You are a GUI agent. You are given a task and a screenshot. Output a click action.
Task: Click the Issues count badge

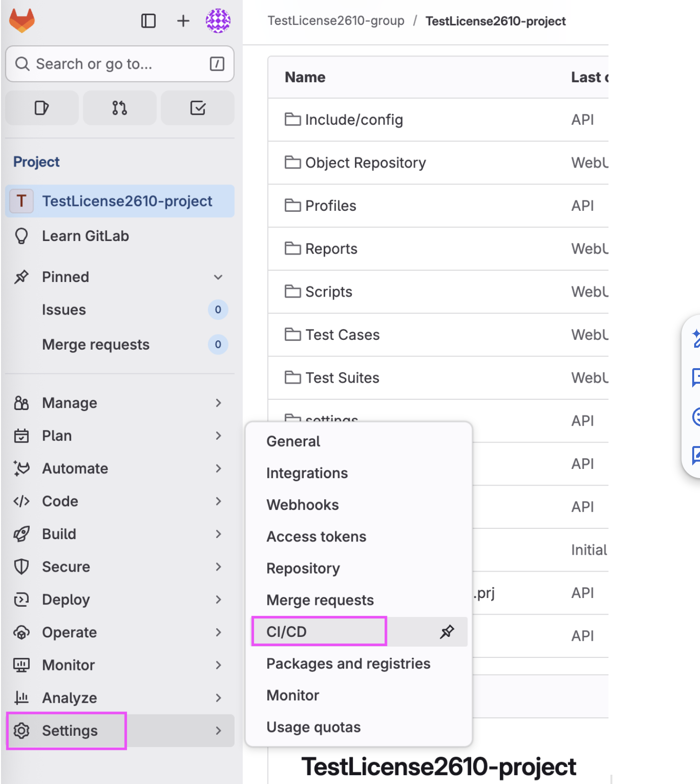[x=218, y=310]
